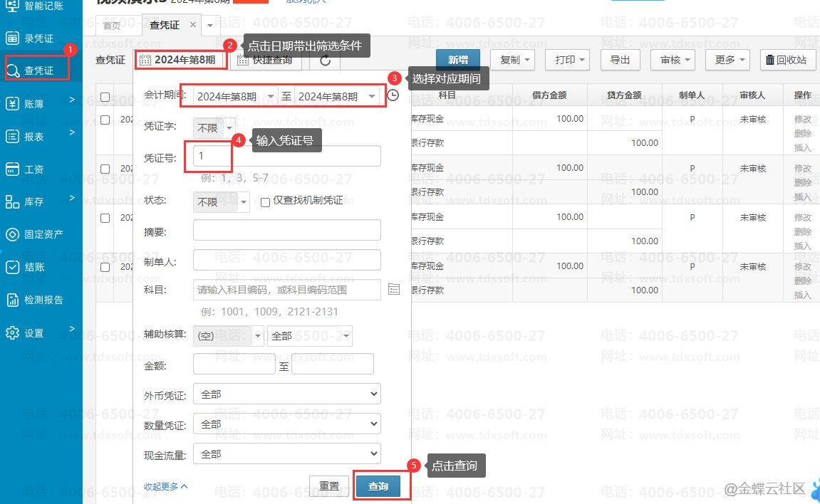Go to 固定资产 in the sidebar
The height and width of the screenshot is (504, 820).
[43, 234]
